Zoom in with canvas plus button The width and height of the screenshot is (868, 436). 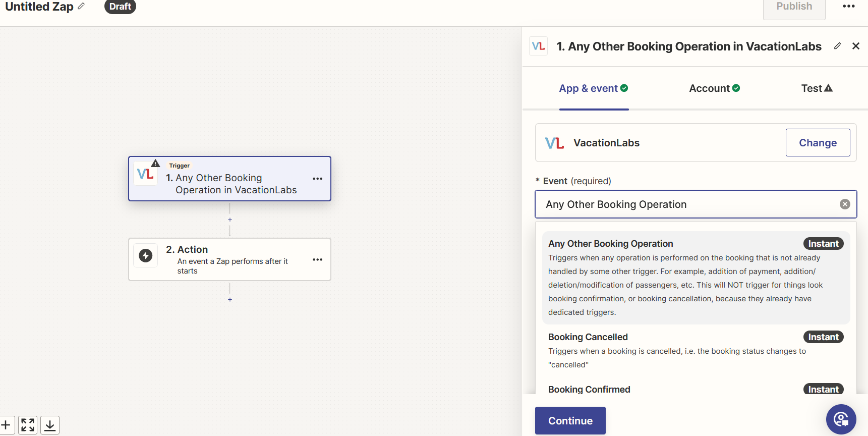[x=6, y=425]
